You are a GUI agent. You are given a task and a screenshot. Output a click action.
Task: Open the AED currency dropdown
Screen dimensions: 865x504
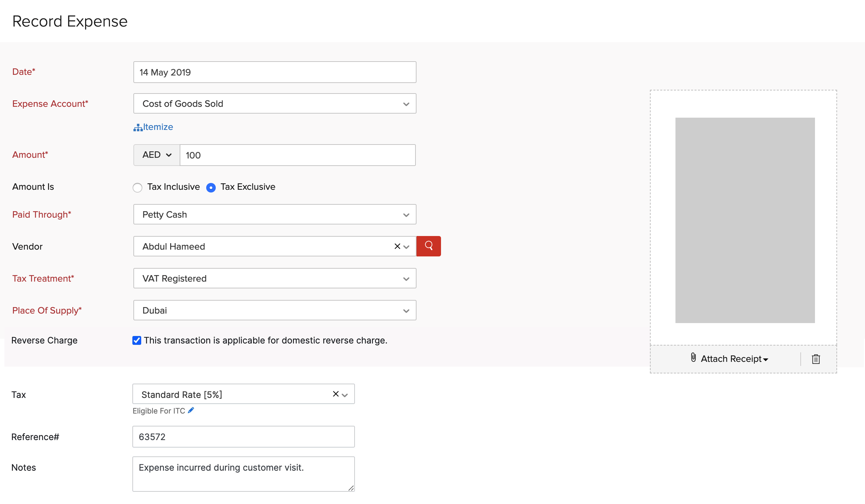[157, 155]
